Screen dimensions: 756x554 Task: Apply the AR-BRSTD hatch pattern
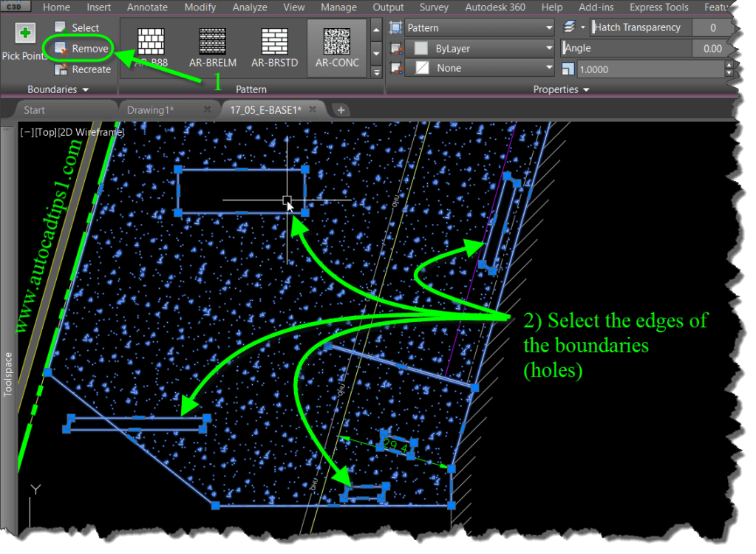[274, 46]
